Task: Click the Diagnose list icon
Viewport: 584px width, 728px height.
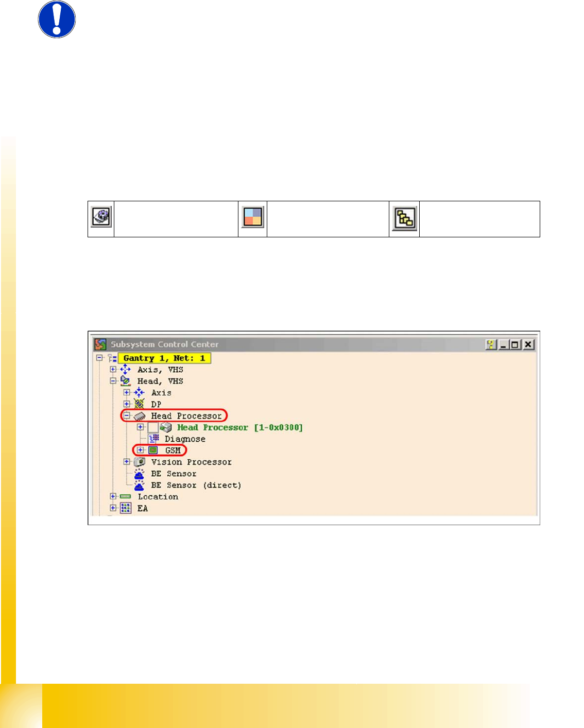Action: (x=153, y=439)
